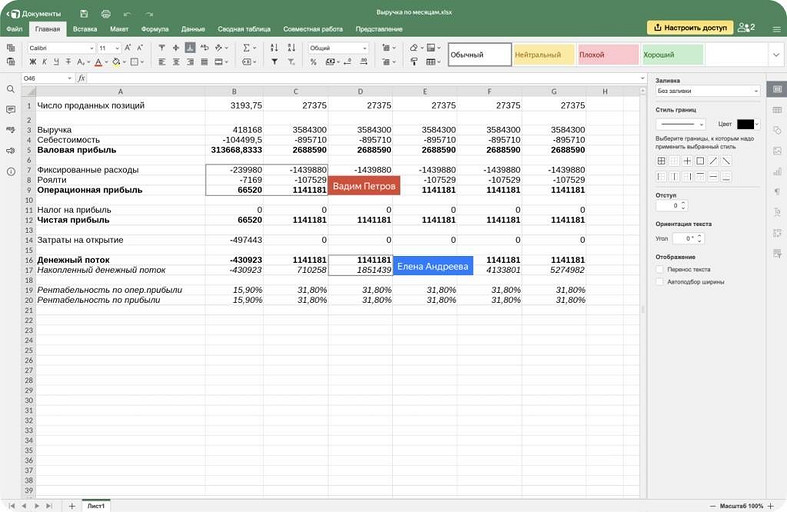Screen dimensions: 787x512
Task: Open the Вставка ribbon tab
Action: 85,29
